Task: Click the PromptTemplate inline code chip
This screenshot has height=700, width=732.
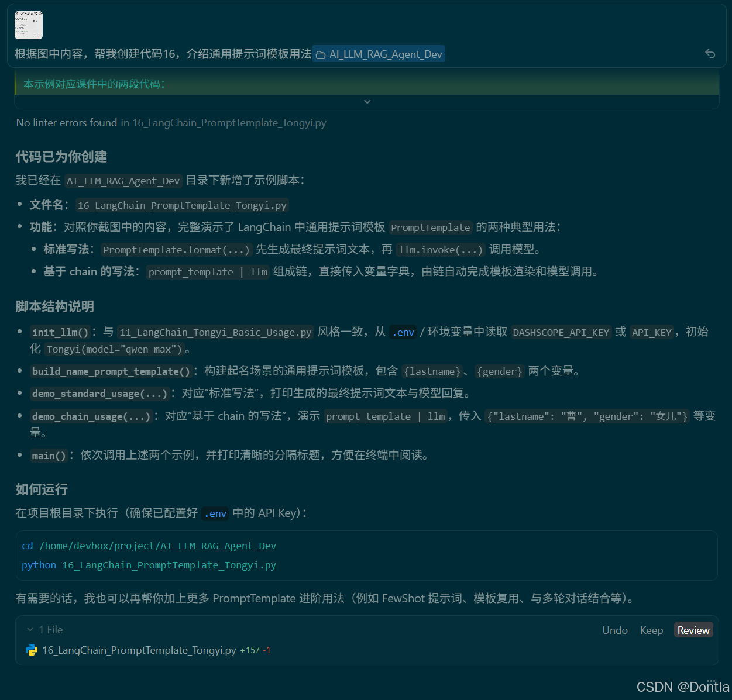Action: (x=430, y=227)
